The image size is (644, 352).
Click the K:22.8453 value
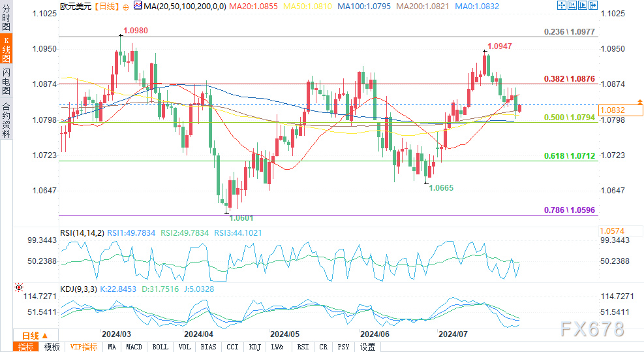[x=118, y=289]
